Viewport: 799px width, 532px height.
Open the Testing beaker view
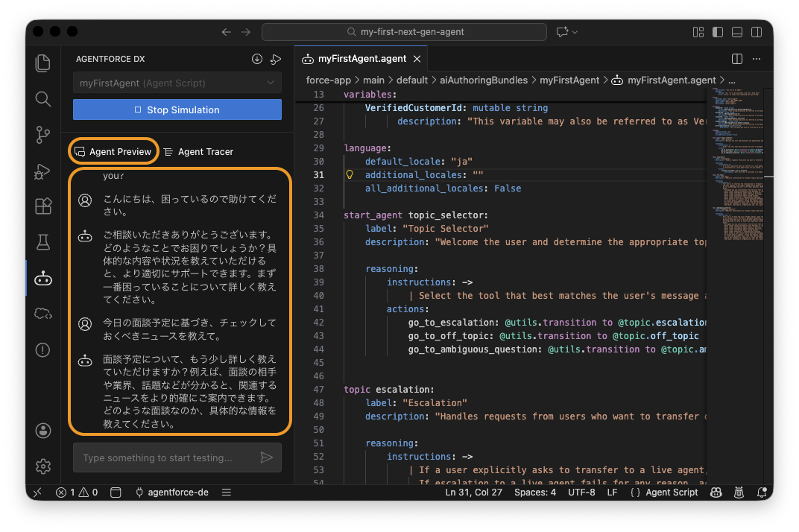pos(42,242)
